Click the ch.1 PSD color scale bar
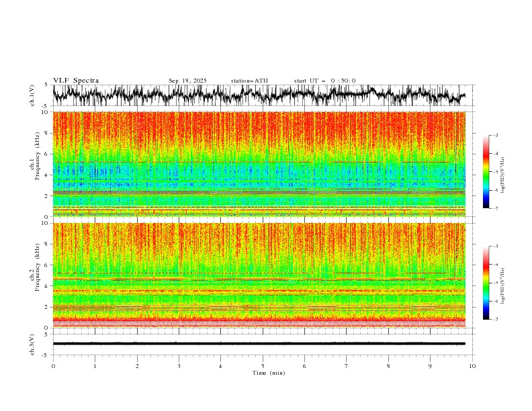532x411 pixels. coord(486,172)
